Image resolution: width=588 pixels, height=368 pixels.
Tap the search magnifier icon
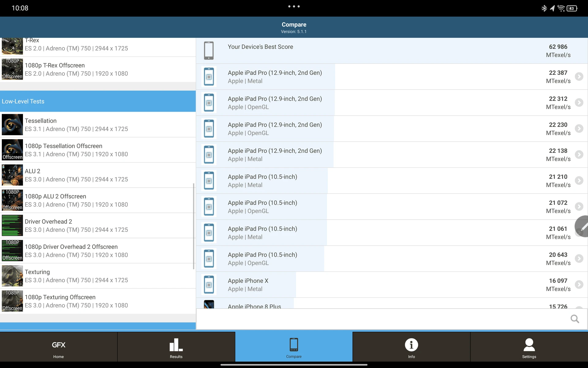(575, 319)
